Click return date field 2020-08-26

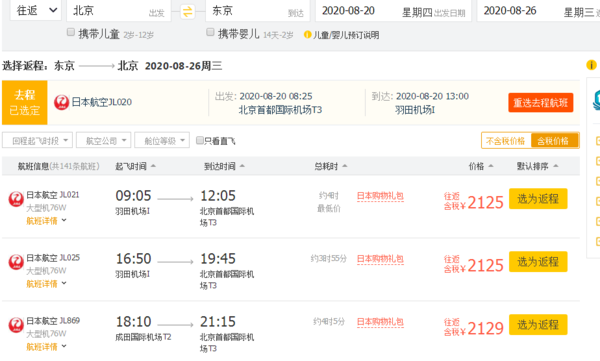[x=538, y=11]
